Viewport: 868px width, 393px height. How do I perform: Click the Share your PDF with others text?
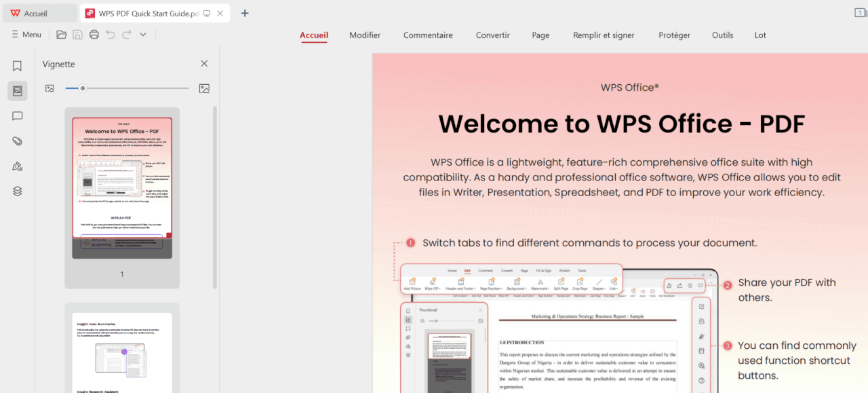(787, 290)
